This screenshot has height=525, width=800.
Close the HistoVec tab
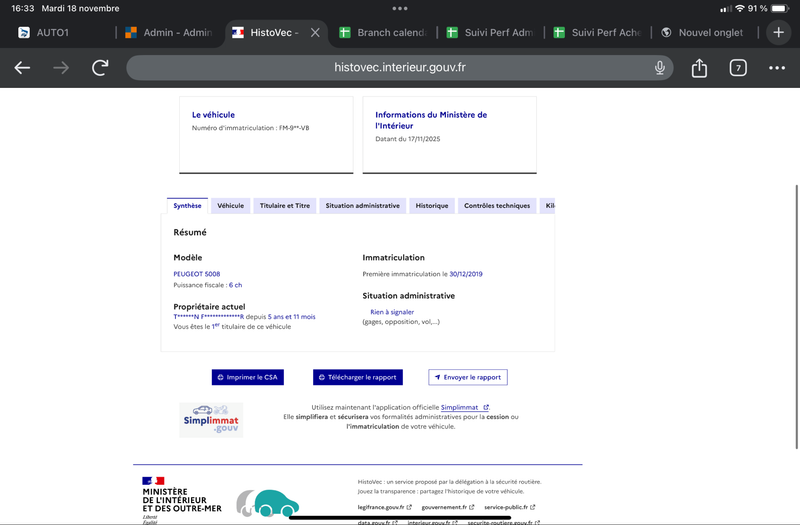pos(316,32)
